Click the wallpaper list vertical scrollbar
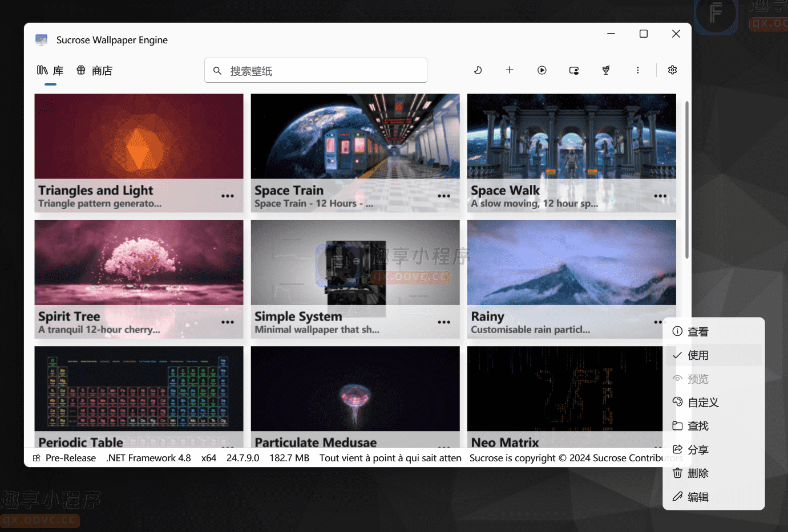The height and width of the screenshot is (532, 788). [687, 180]
